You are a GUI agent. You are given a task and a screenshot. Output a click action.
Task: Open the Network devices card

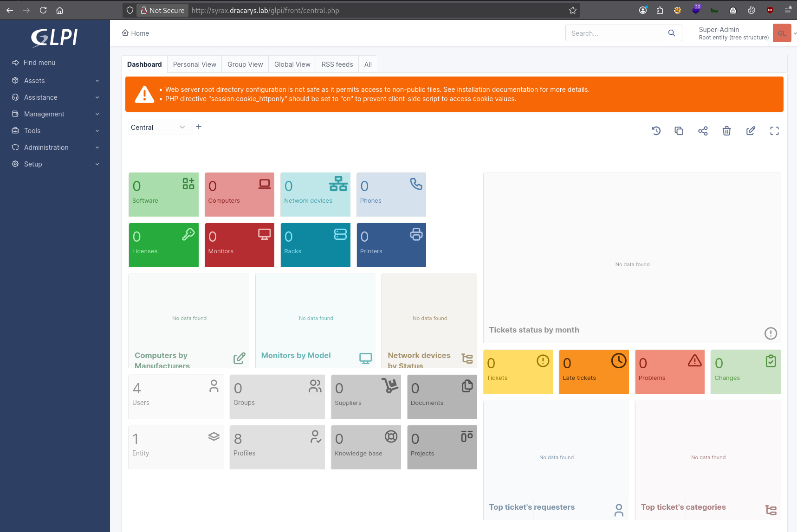click(316, 194)
